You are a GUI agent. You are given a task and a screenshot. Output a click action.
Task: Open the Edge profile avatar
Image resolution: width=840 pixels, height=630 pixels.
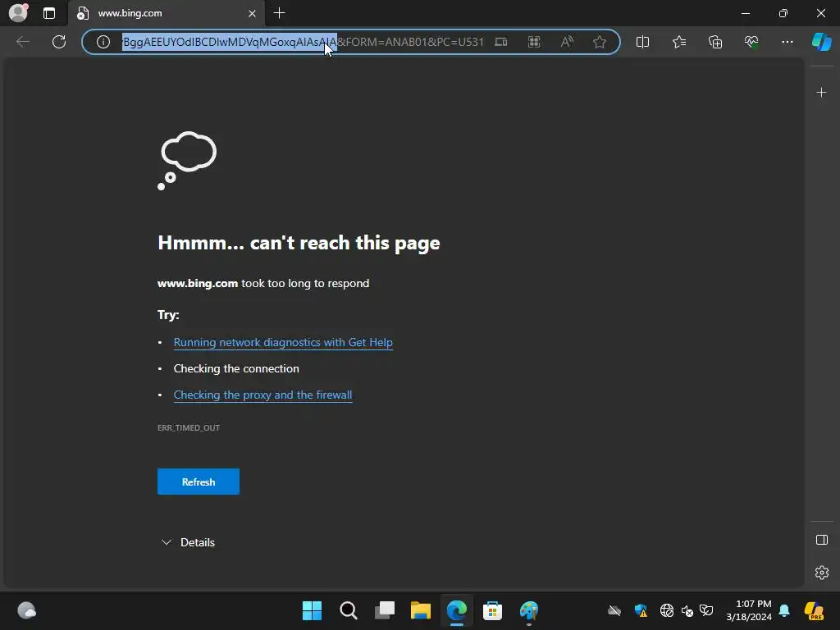[18, 13]
